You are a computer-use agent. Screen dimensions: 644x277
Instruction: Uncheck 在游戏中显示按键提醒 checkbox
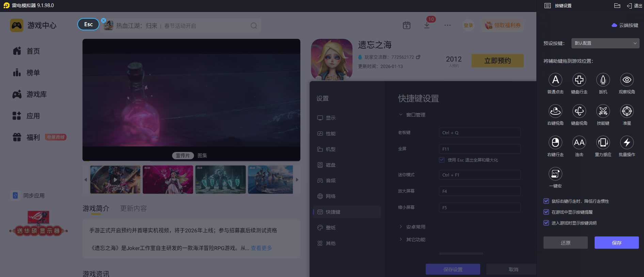546,212
